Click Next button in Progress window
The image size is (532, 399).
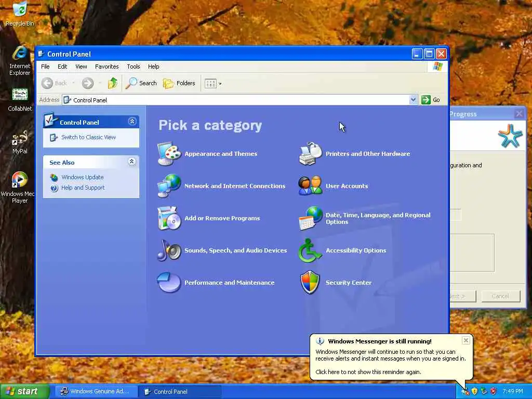click(463, 296)
